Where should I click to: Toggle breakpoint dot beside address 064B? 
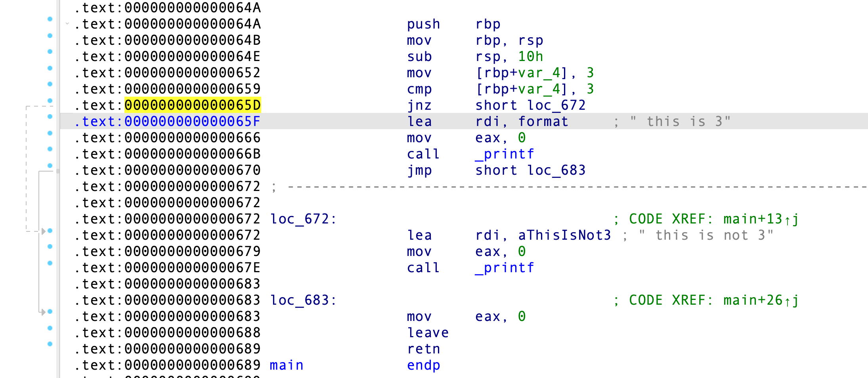tap(50, 36)
